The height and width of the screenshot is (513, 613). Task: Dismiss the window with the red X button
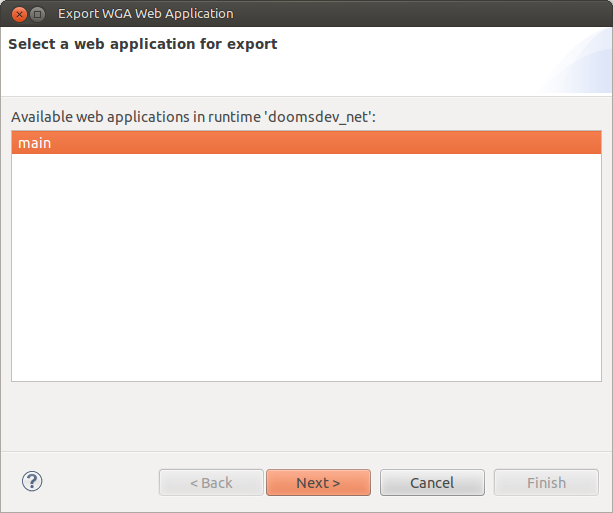tap(19, 14)
